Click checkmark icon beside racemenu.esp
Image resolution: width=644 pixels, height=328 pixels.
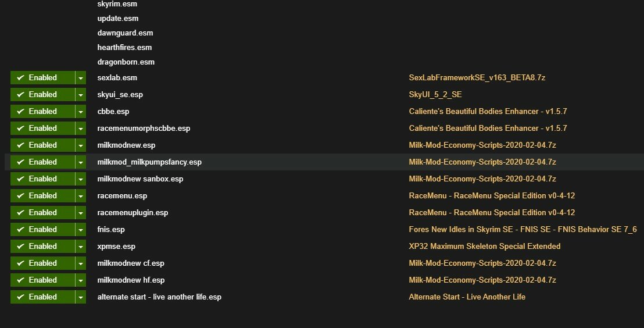pyautogui.click(x=20, y=195)
